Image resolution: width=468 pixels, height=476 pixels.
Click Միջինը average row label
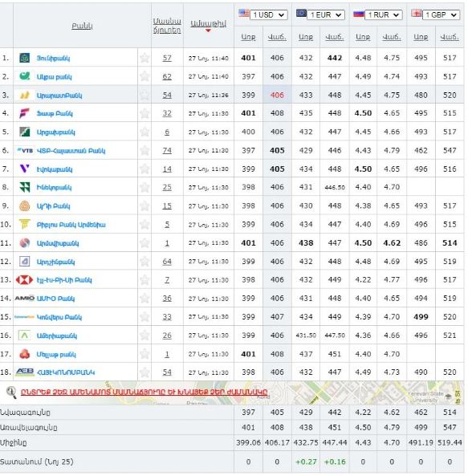[x=14, y=443]
